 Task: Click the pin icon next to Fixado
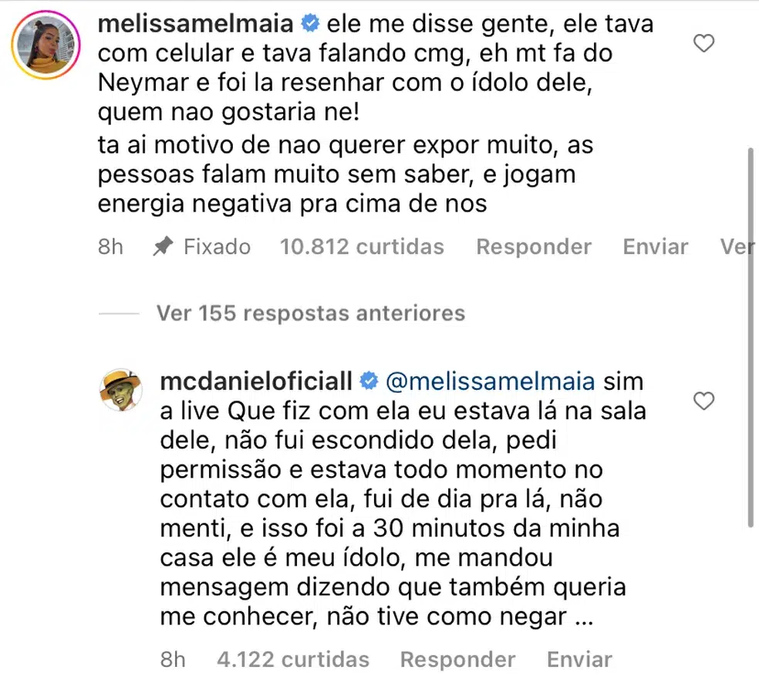pyautogui.click(x=163, y=247)
